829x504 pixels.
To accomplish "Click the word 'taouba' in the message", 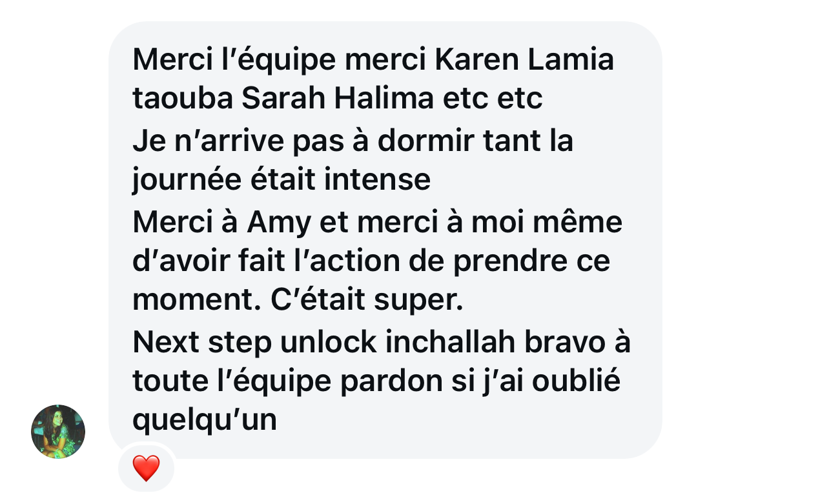I will tap(183, 99).
